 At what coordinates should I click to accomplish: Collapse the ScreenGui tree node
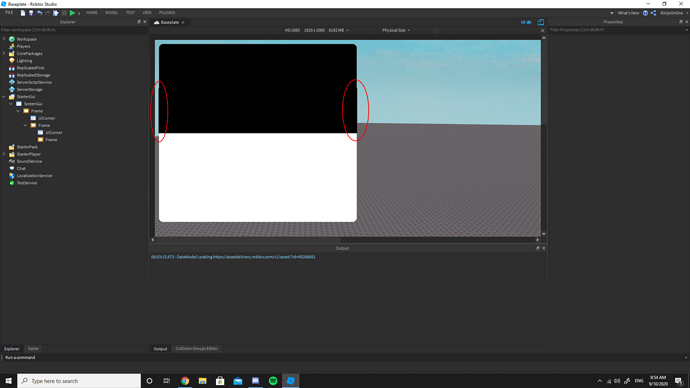[x=11, y=104]
